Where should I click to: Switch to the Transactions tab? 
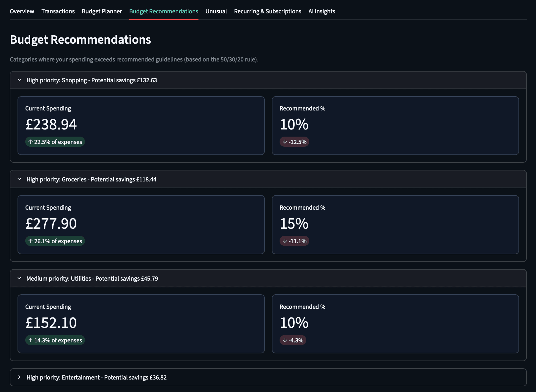tap(58, 11)
